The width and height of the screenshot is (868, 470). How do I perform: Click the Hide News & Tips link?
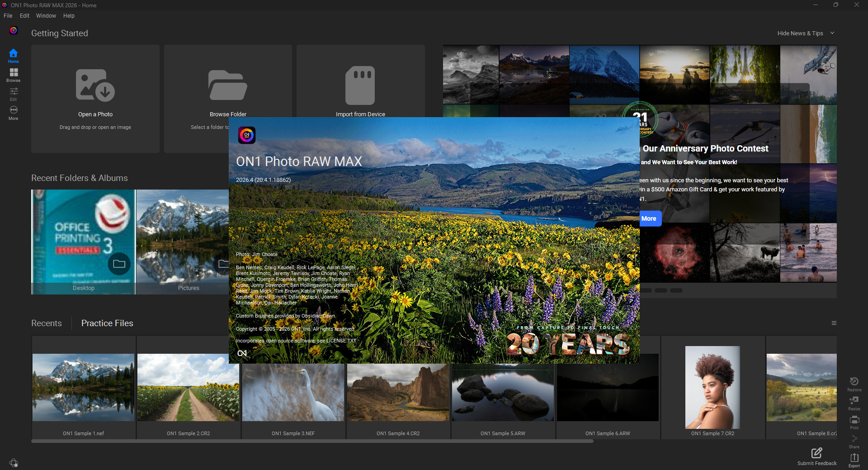coord(800,33)
